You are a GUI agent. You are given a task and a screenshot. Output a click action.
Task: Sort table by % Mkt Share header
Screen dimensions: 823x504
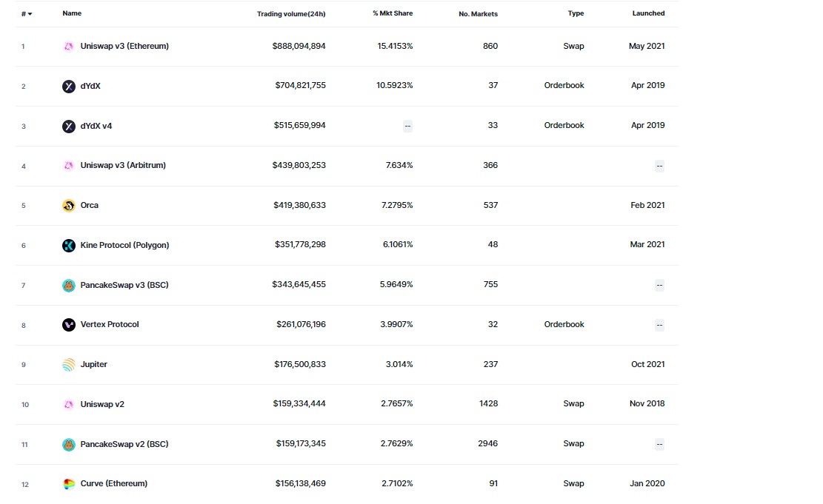coord(393,14)
